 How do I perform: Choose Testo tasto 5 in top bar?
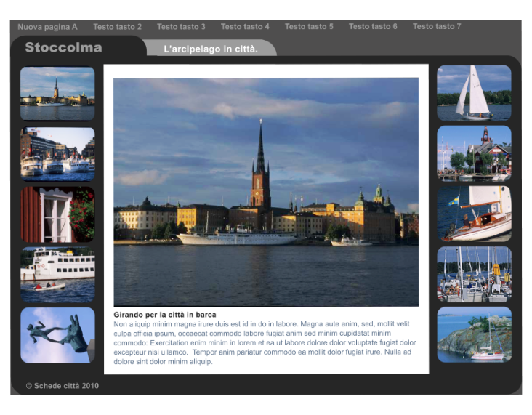coord(309,27)
